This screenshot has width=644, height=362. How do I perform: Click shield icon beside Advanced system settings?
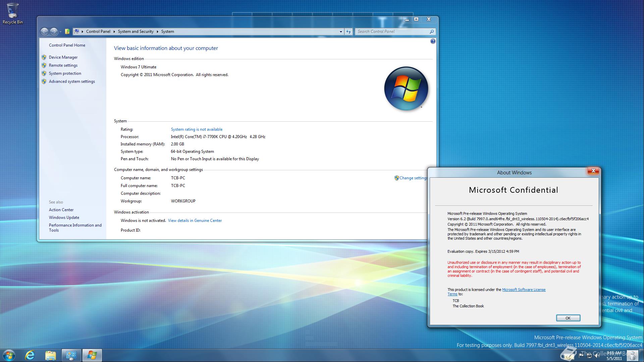point(44,81)
